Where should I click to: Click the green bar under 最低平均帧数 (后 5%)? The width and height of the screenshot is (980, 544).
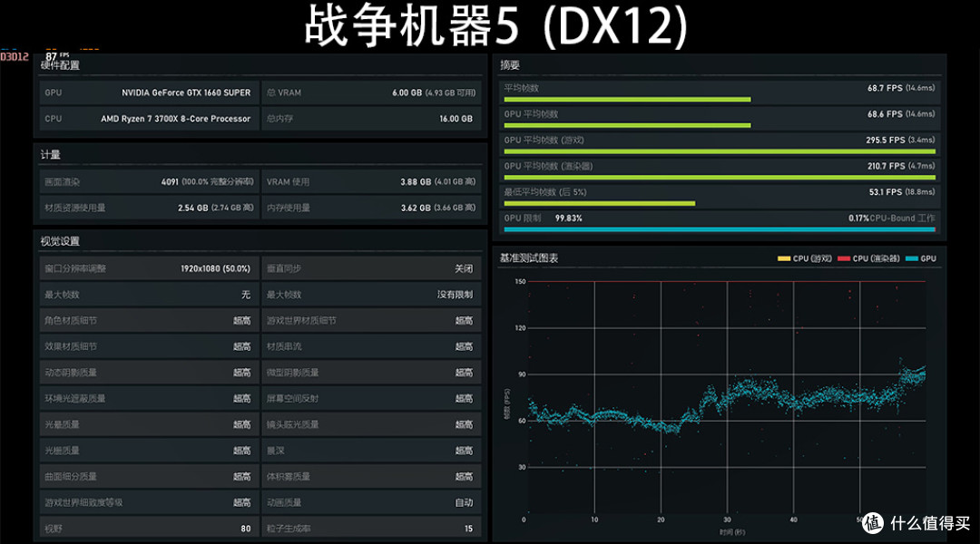coord(600,204)
